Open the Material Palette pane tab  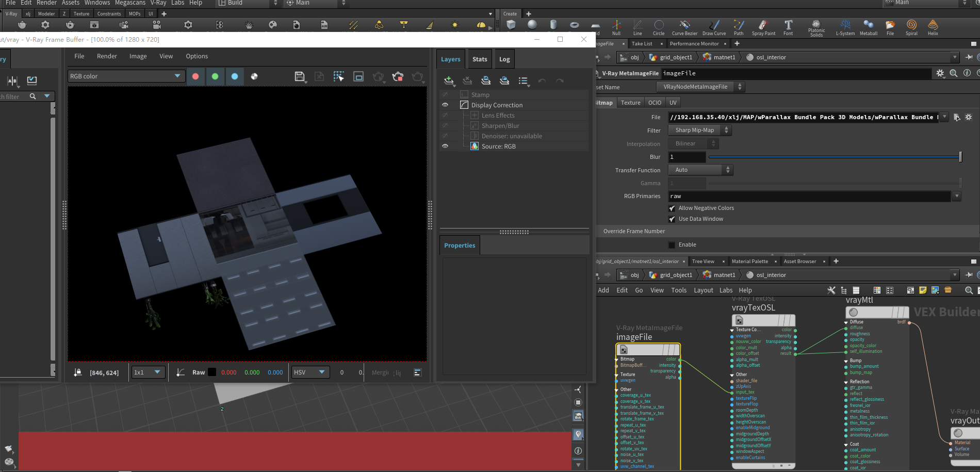coord(750,262)
